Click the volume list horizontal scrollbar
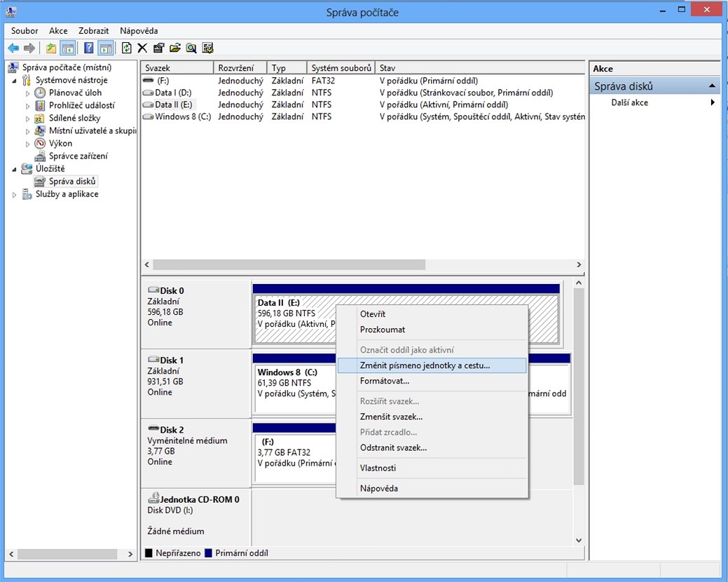Image resolution: width=728 pixels, height=582 pixels. tap(363, 264)
